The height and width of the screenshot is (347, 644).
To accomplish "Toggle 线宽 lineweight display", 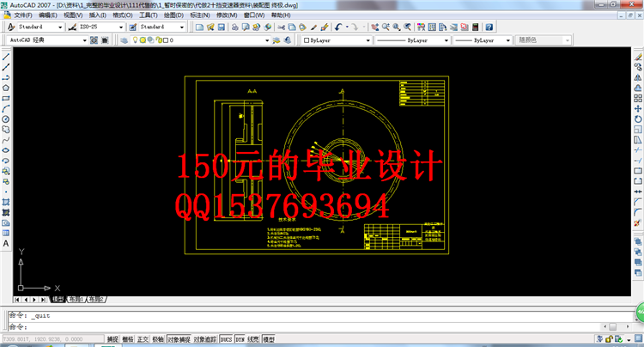I will (253, 339).
